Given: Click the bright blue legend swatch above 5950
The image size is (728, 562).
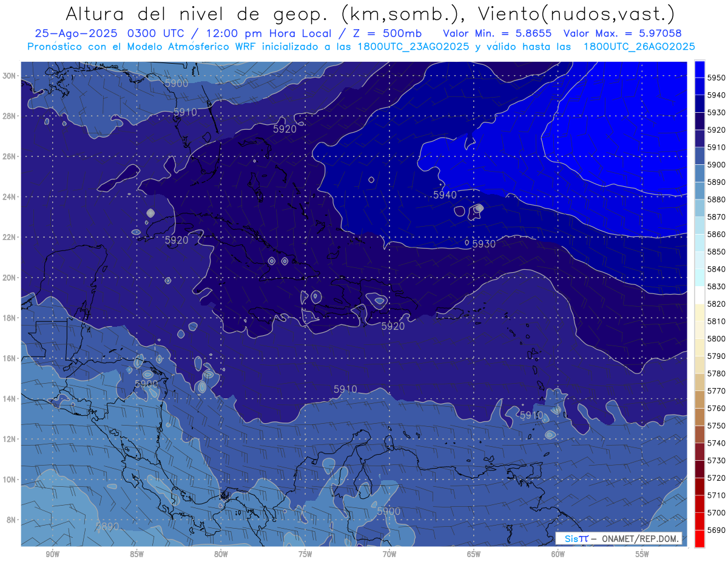Looking at the screenshot, I should point(699,69).
